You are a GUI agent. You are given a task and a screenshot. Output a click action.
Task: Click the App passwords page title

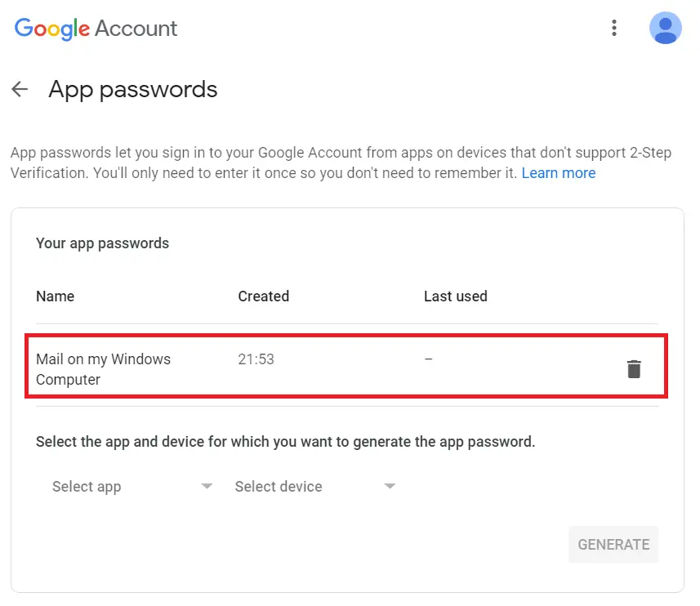(133, 89)
